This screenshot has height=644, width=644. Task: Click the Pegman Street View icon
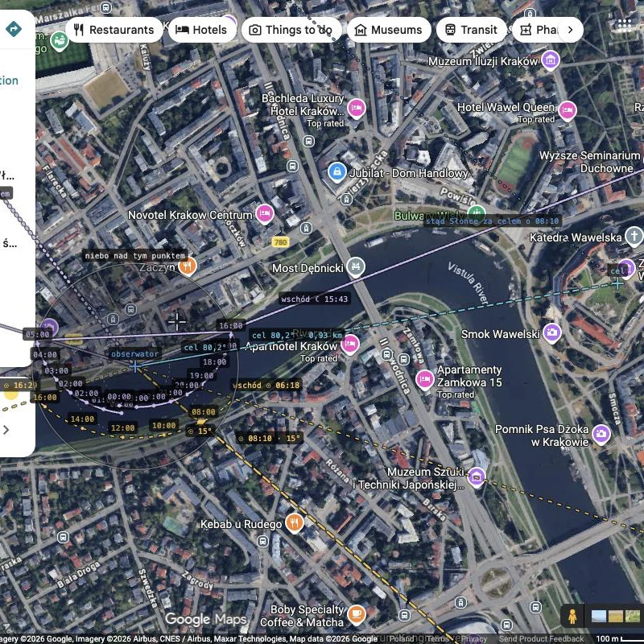(572, 616)
